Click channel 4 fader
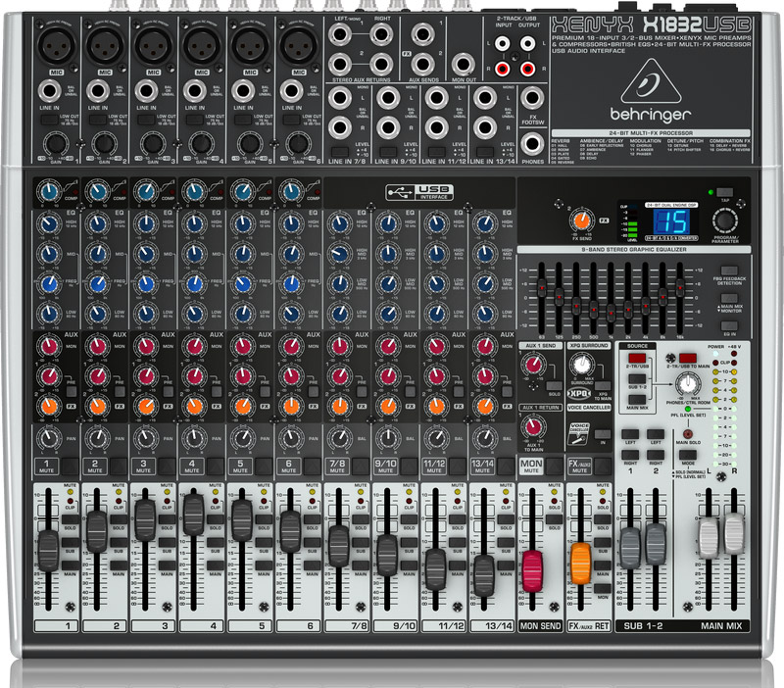784x688 pixels. 194,514
